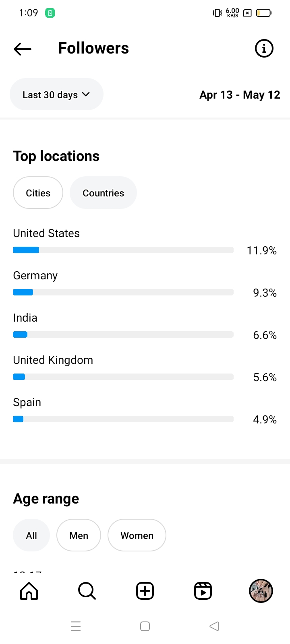Viewport: 290px width, 644px height.
Task: Tap the Apr 13 - May 12 date range
Action: click(240, 95)
